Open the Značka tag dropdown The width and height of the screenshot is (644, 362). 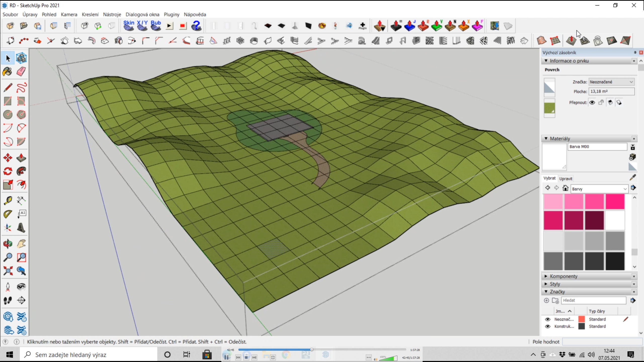point(611,82)
